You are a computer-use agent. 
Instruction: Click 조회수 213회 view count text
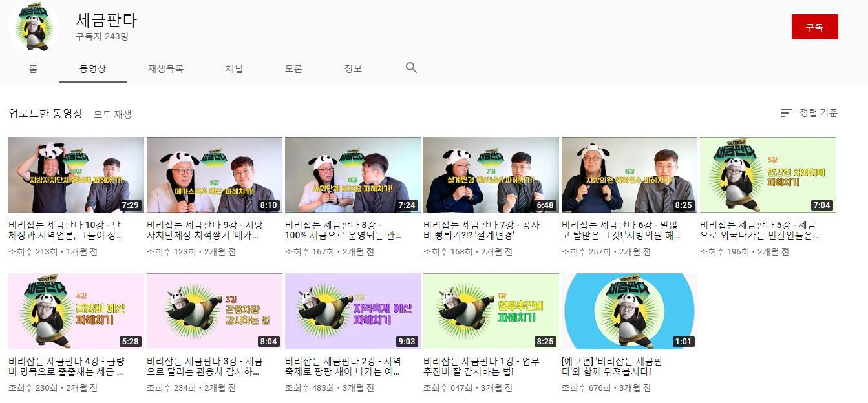pyautogui.click(x=32, y=252)
